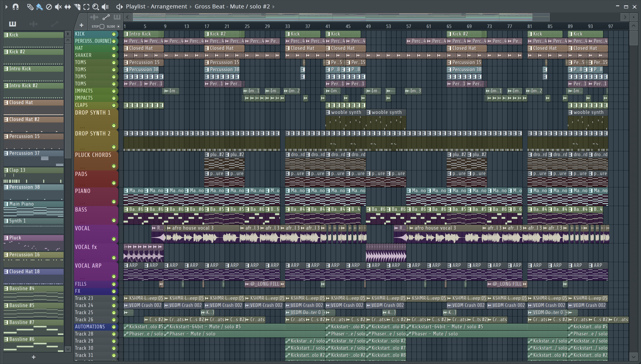The image size is (641, 364).
Task: Expand the arrow after Mute / solo #2
Action: (274, 7)
